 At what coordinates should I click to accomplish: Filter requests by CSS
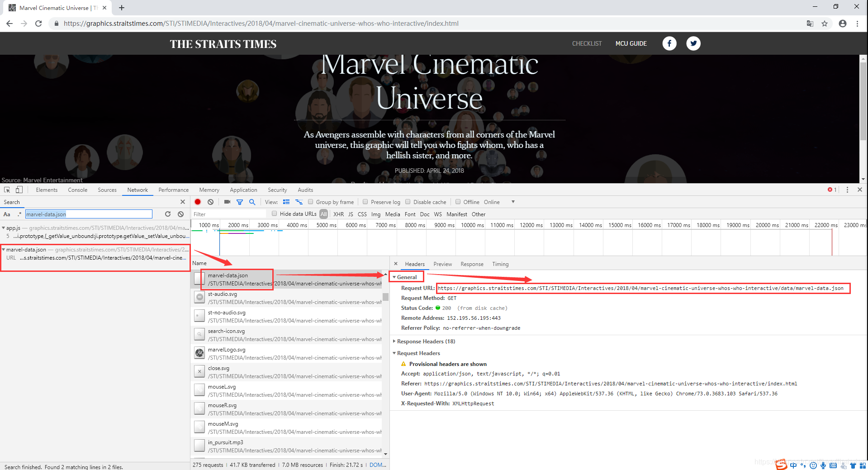362,214
